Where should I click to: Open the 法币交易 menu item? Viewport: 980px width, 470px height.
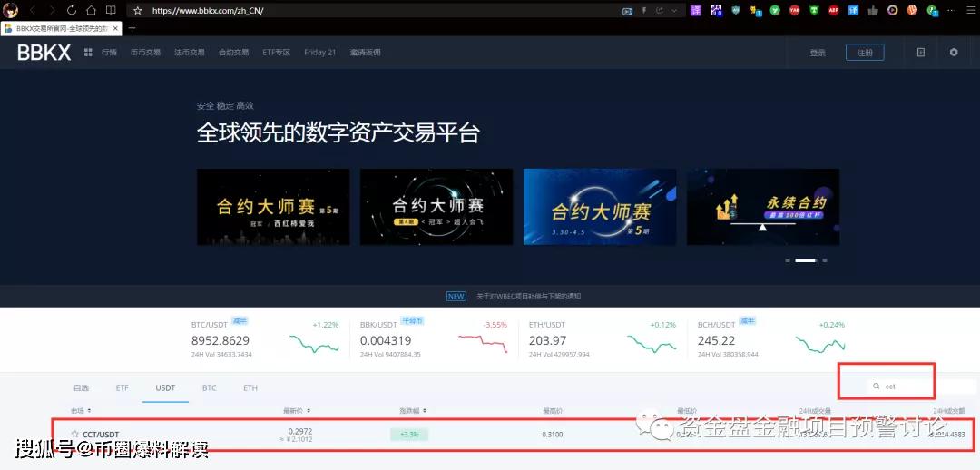pyautogui.click(x=190, y=53)
